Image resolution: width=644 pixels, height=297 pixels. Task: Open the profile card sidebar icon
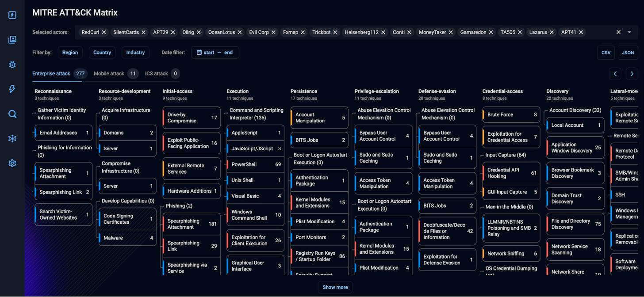click(x=12, y=40)
